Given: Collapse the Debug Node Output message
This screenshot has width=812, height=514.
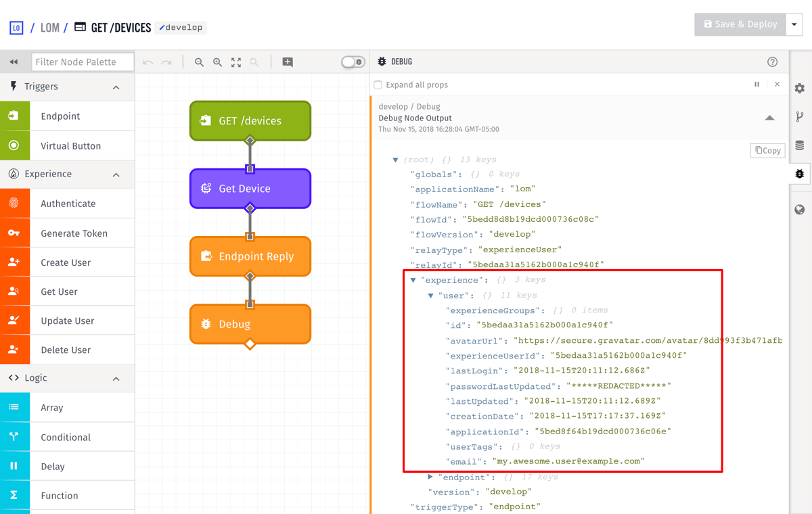Looking at the screenshot, I should click(x=769, y=118).
